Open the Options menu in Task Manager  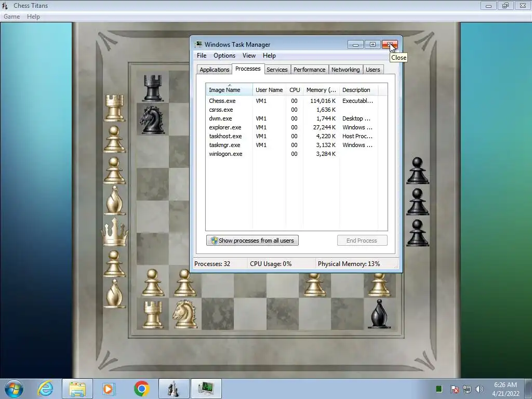click(x=224, y=56)
